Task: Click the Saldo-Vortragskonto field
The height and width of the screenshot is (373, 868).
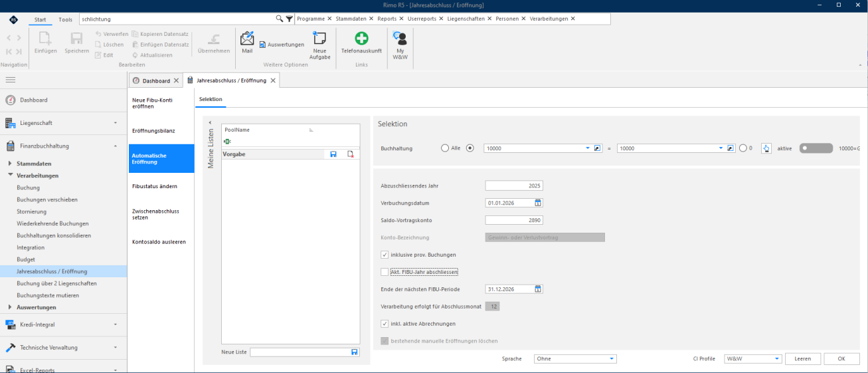Action: (x=514, y=220)
